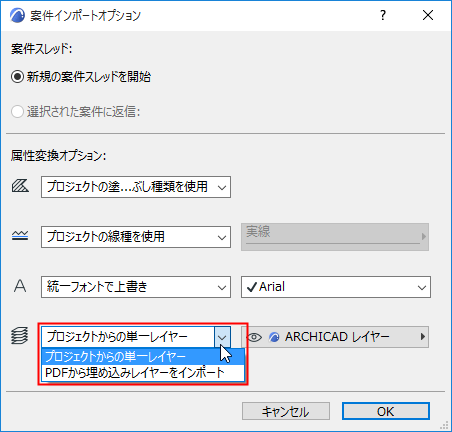Confirm with the OK button
Viewport: 452px width, 432px height.
(x=386, y=411)
